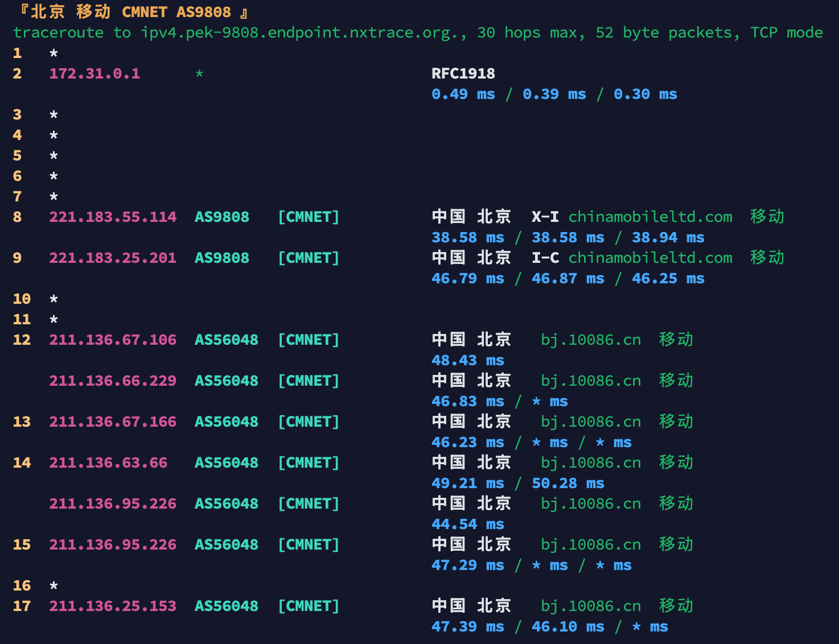Click the latency value 50.28 ms
The width and height of the screenshot is (839, 644).
click(568, 484)
